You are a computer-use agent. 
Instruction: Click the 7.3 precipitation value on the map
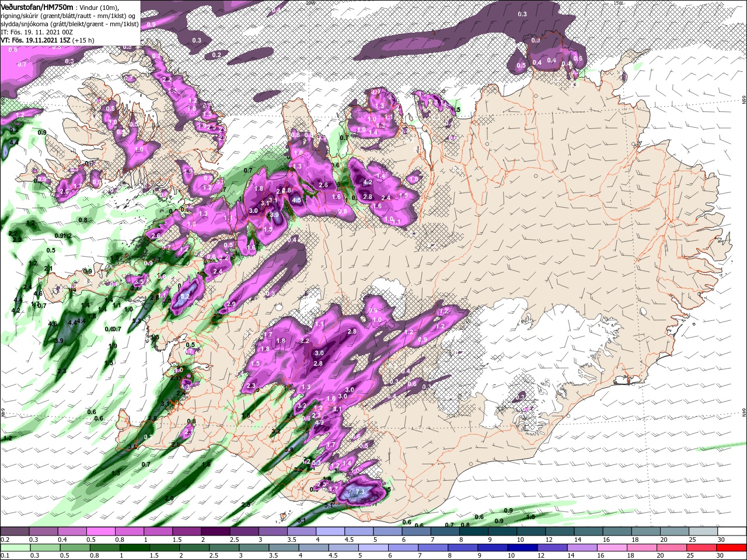(360, 492)
